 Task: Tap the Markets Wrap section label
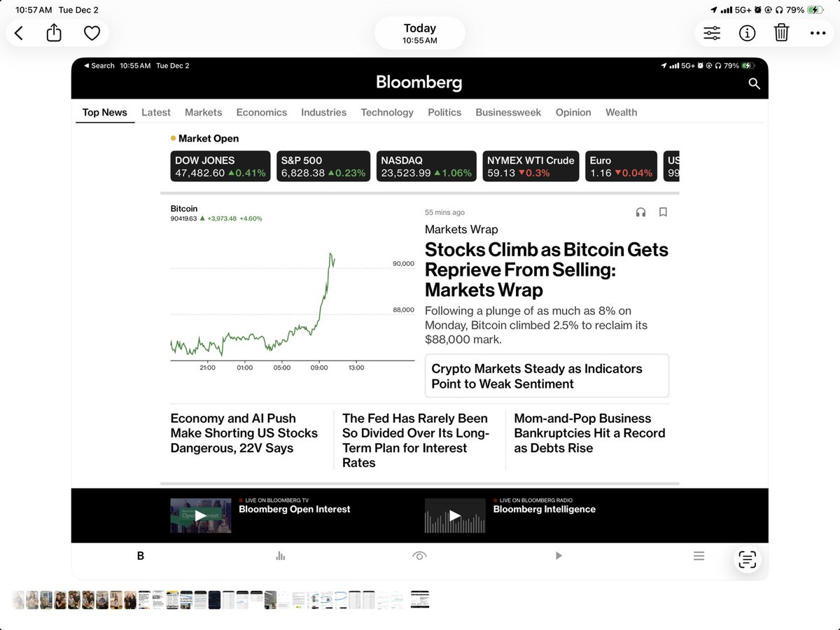(461, 230)
